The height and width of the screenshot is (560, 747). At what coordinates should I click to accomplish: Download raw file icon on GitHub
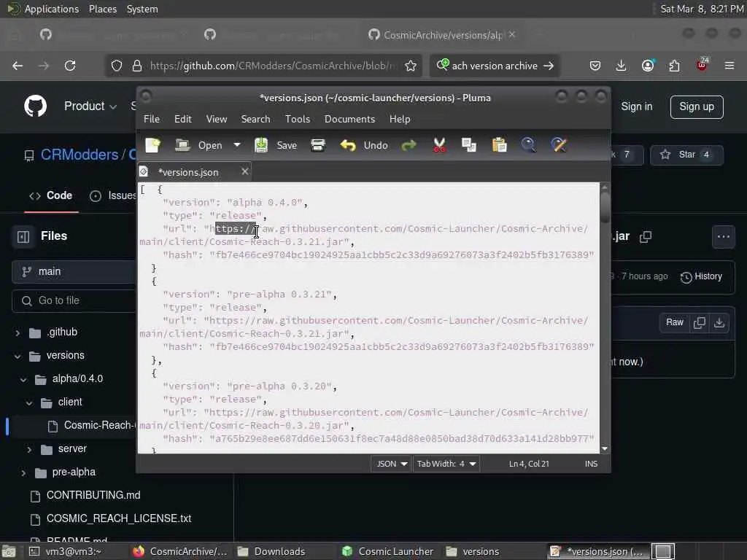pyautogui.click(x=719, y=322)
